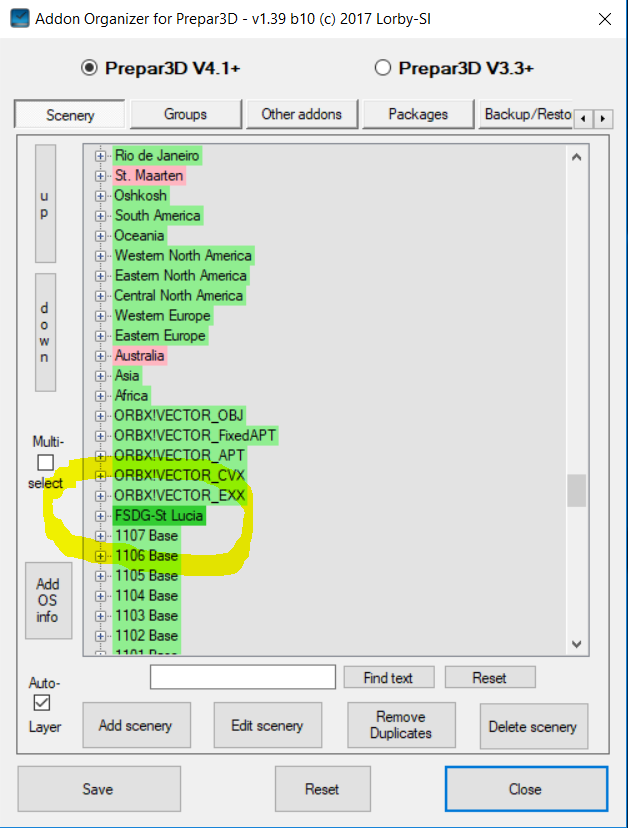The image size is (628, 828).
Task: Click scroll-up arrow of scenery list
Action: (576, 156)
